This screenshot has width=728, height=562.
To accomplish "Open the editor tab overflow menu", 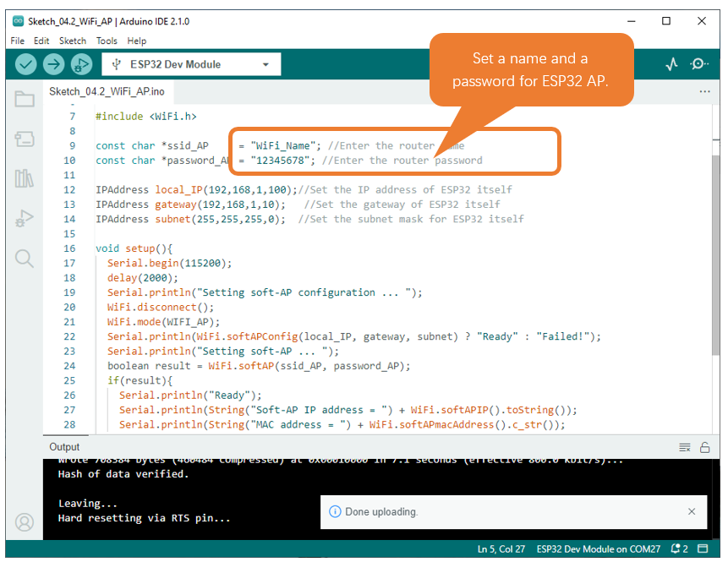I will pos(704,91).
